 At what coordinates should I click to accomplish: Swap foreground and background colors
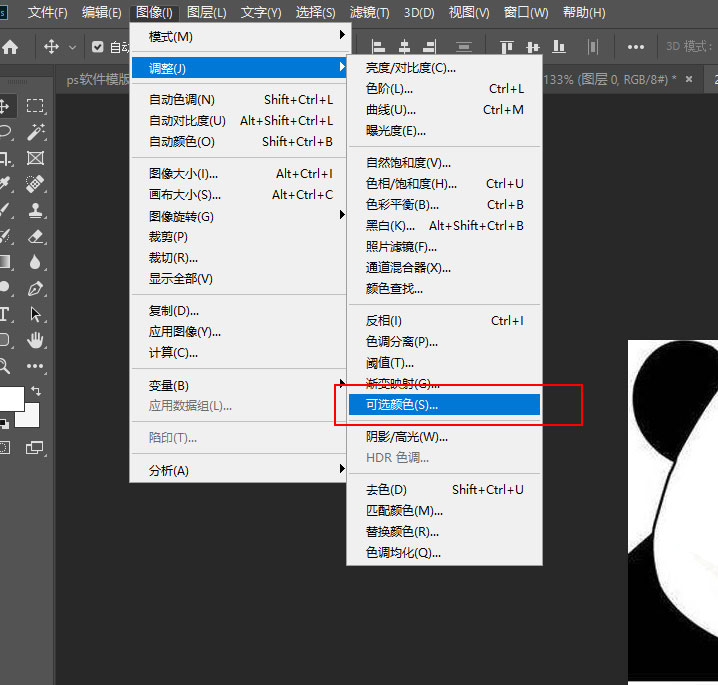(x=36, y=391)
